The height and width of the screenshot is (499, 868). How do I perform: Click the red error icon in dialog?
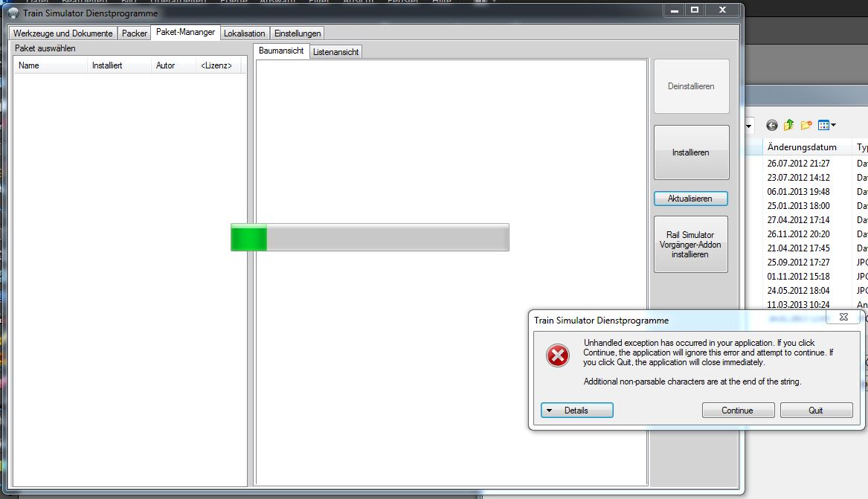pyautogui.click(x=557, y=355)
